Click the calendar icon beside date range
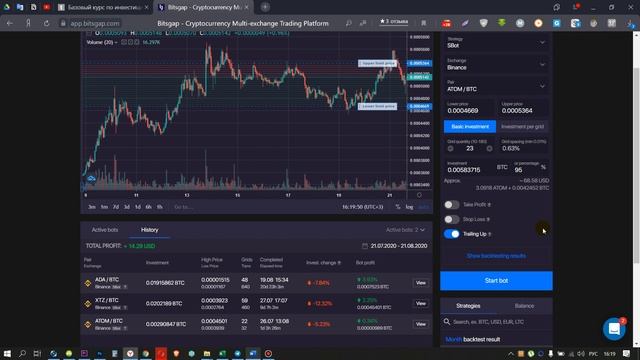This screenshot has width=640, height=360. [365, 246]
